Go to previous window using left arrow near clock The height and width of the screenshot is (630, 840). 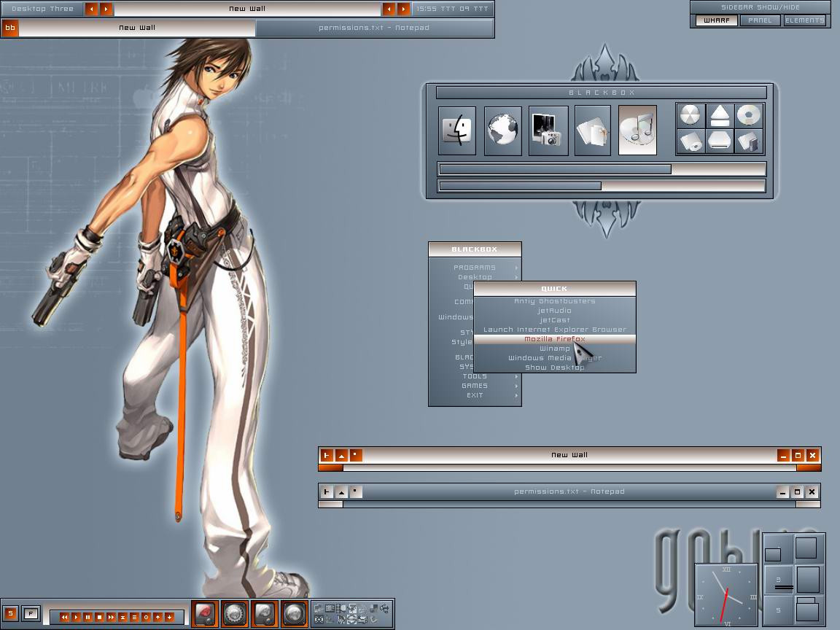pos(389,9)
